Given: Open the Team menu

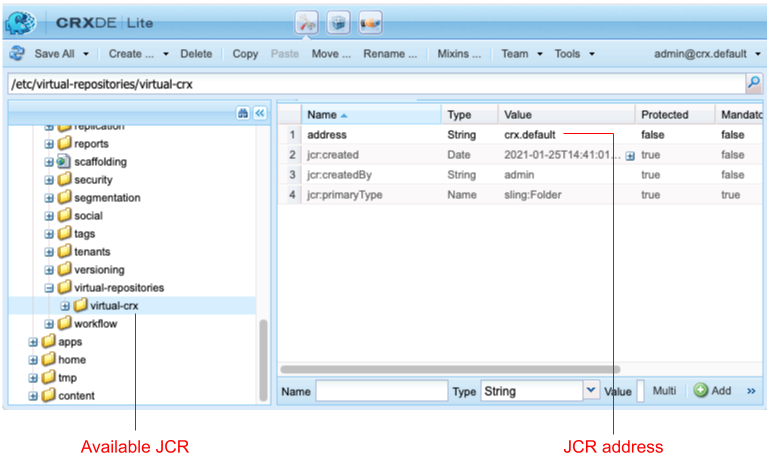Looking at the screenshot, I should click(x=515, y=54).
